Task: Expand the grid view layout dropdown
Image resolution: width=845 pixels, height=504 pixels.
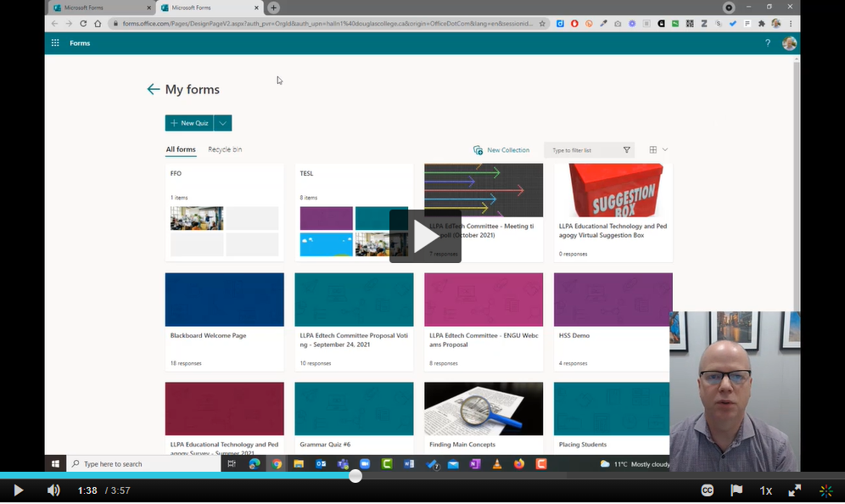Action: (658, 150)
